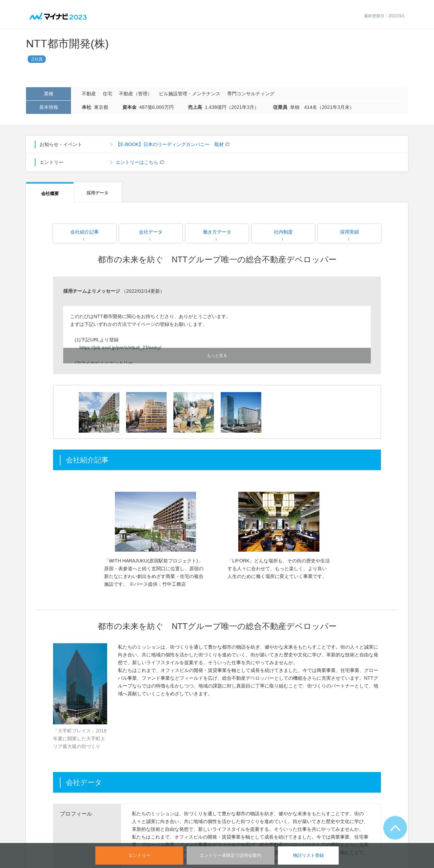Click the scroll-to-top circular arrow button
Viewport: 434px width, 868px height.
coord(395,827)
